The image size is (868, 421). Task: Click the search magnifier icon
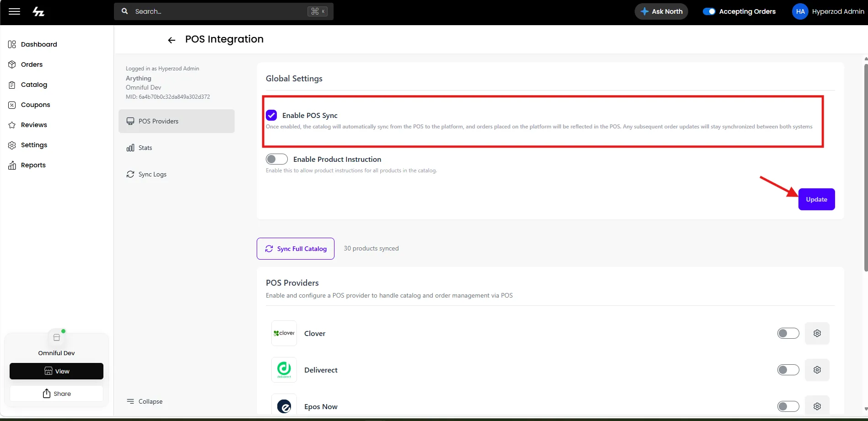[x=124, y=11]
